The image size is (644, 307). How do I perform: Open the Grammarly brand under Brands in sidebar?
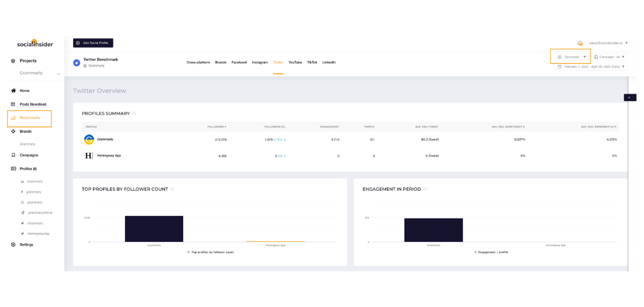pos(28,144)
